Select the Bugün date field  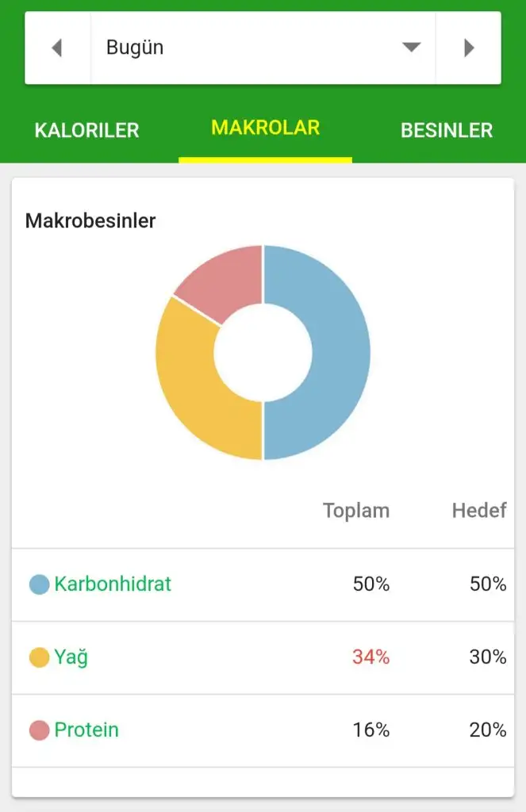tap(263, 48)
